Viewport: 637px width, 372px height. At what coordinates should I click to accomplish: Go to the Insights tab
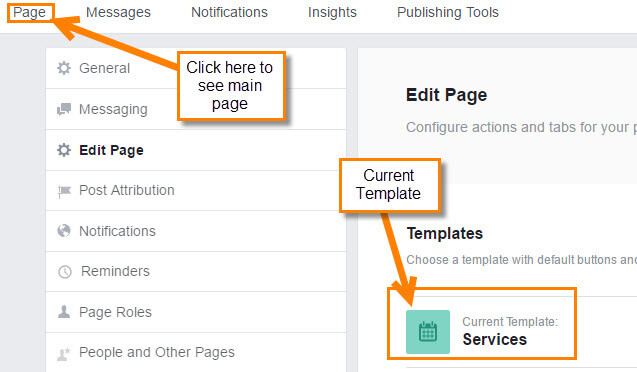click(332, 12)
